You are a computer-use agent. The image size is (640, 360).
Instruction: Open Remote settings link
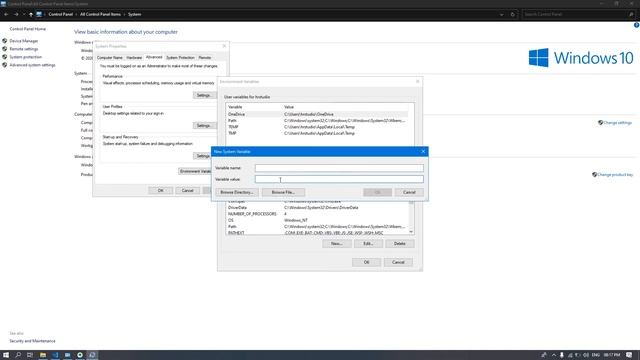pos(24,49)
